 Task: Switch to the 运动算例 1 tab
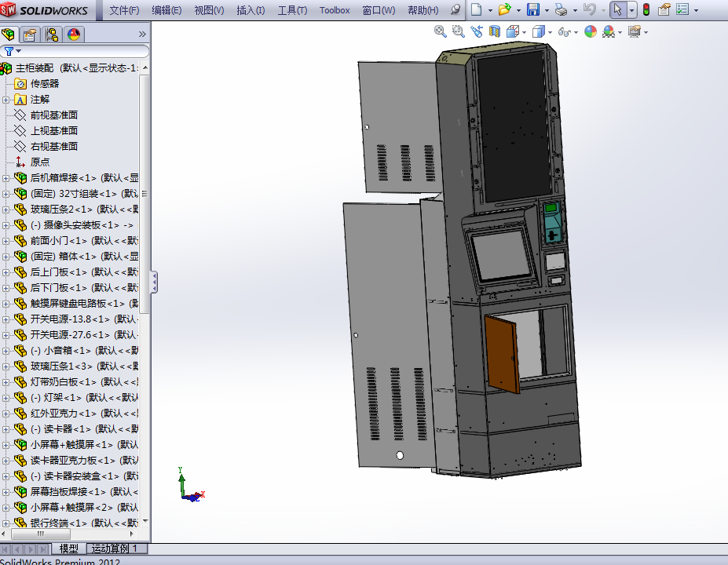coord(115,549)
